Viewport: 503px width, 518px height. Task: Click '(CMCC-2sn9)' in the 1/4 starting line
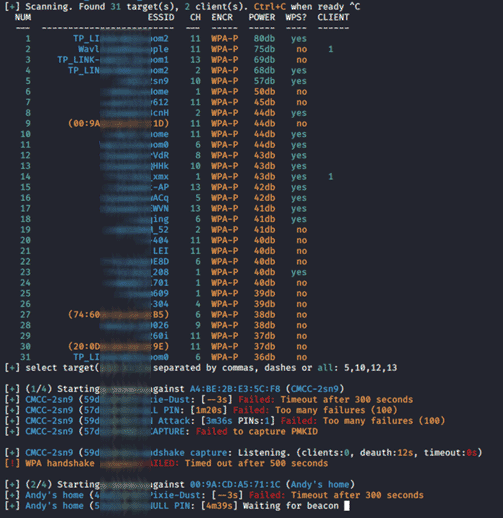pos(315,389)
